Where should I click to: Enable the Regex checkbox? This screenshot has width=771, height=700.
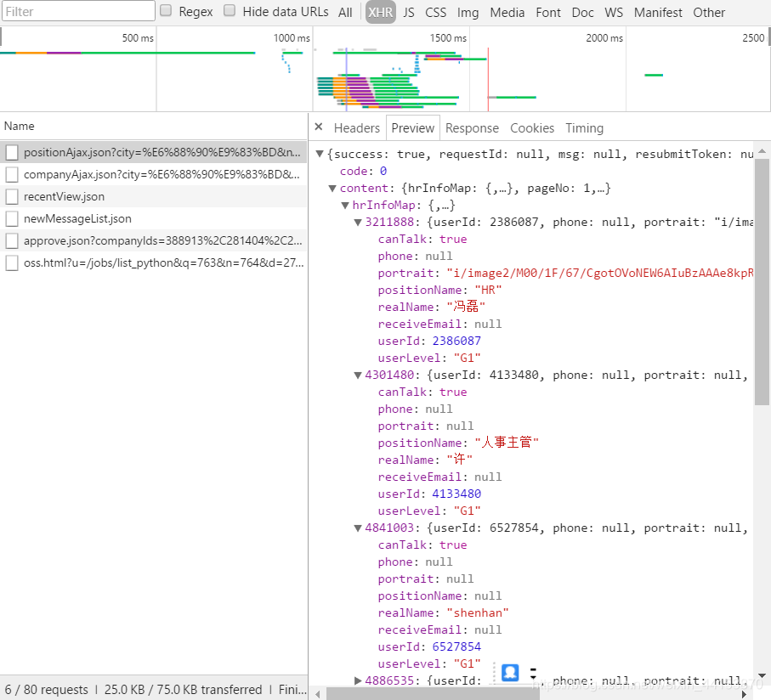pyautogui.click(x=167, y=11)
